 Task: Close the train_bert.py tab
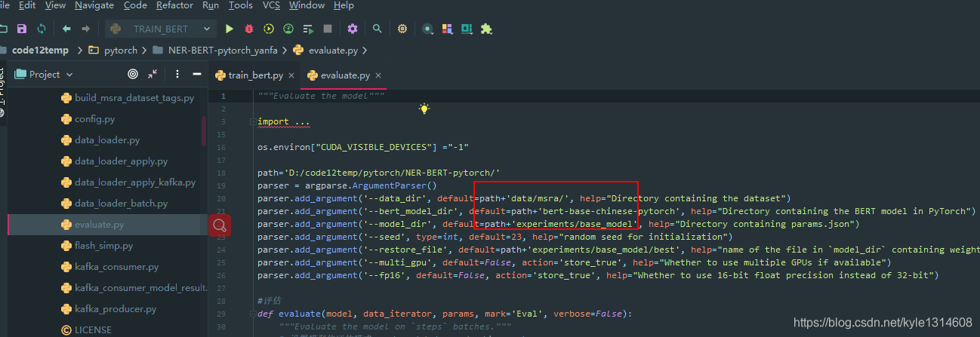pos(291,75)
